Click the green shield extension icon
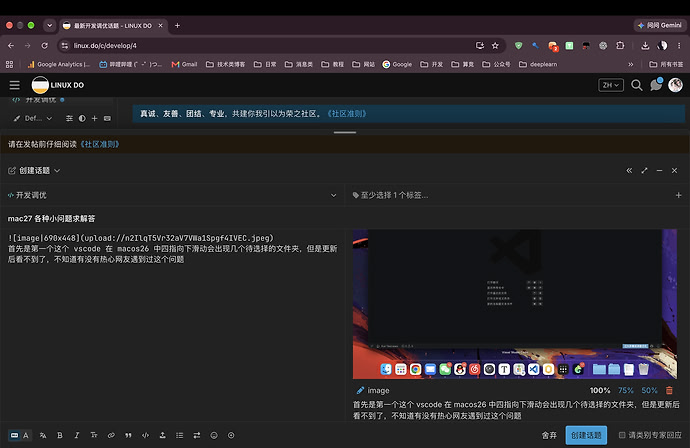The width and height of the screenshot is (690, 448). click(518, 45)
